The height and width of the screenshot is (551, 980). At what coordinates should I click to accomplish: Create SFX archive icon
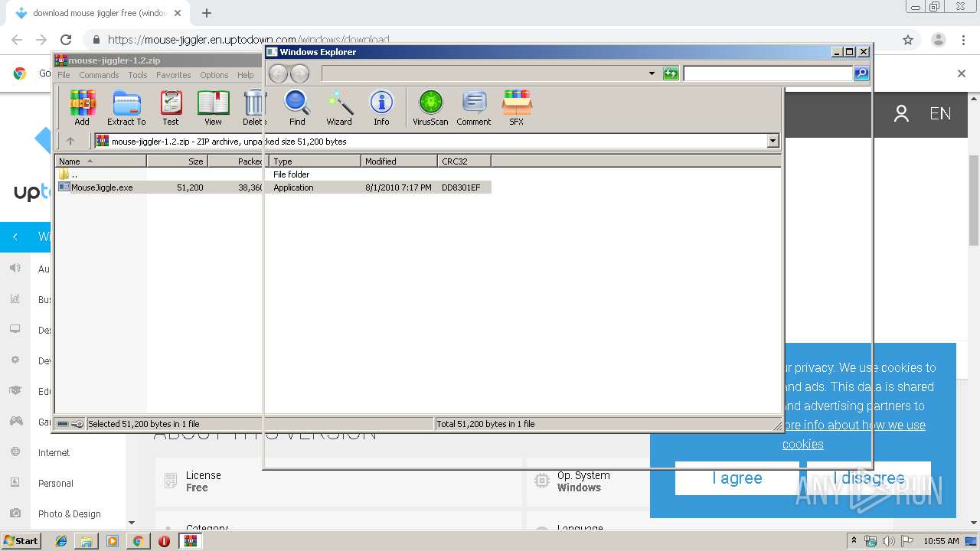coord(517,107)
